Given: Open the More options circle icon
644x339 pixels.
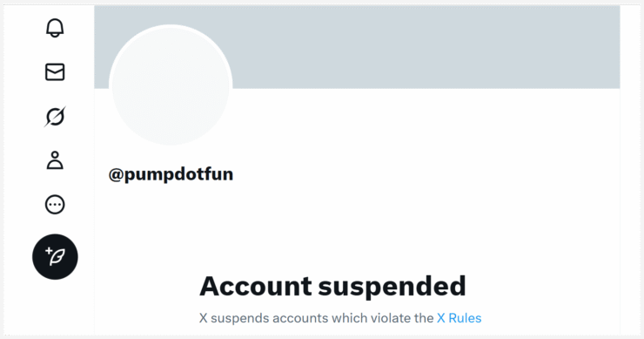Looking at the screenshot, I should click(55, 205).
